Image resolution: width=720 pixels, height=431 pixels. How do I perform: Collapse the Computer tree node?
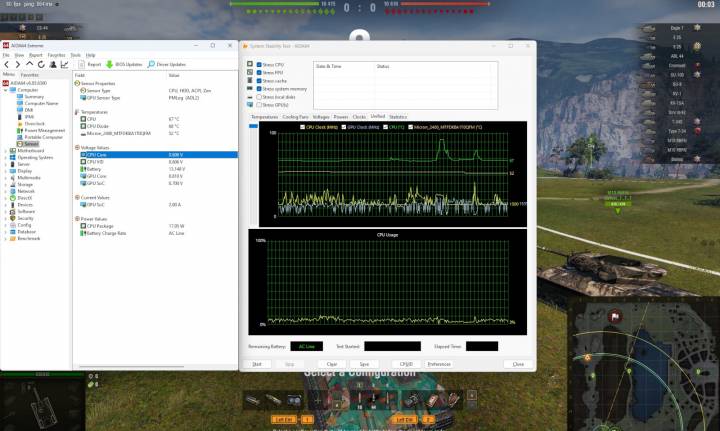[x=6, y=90]
